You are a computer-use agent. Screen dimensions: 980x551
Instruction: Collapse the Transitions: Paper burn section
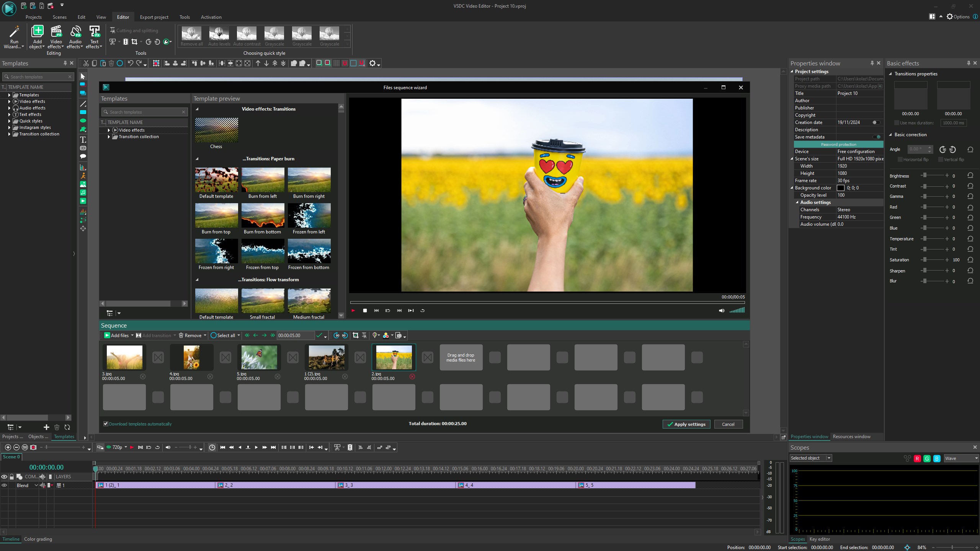point(198,158)
